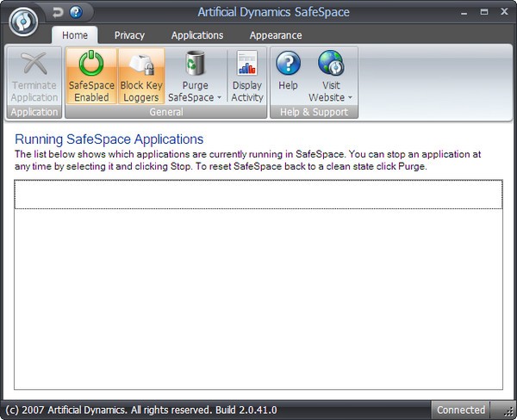Switch to the Applications tab
This screenshot has width=517, height=420.
(x=197, y=35)
